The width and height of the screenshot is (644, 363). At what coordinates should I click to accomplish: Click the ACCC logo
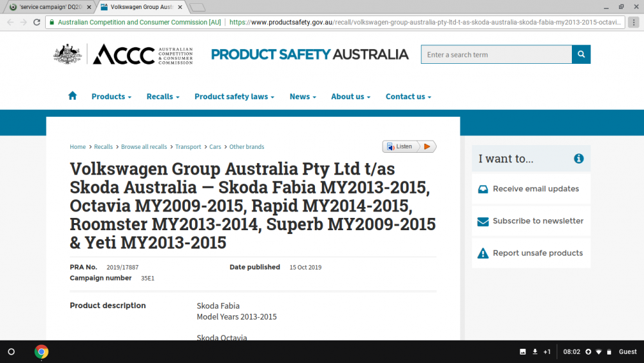pyautogui.click(x=123, y=54)
